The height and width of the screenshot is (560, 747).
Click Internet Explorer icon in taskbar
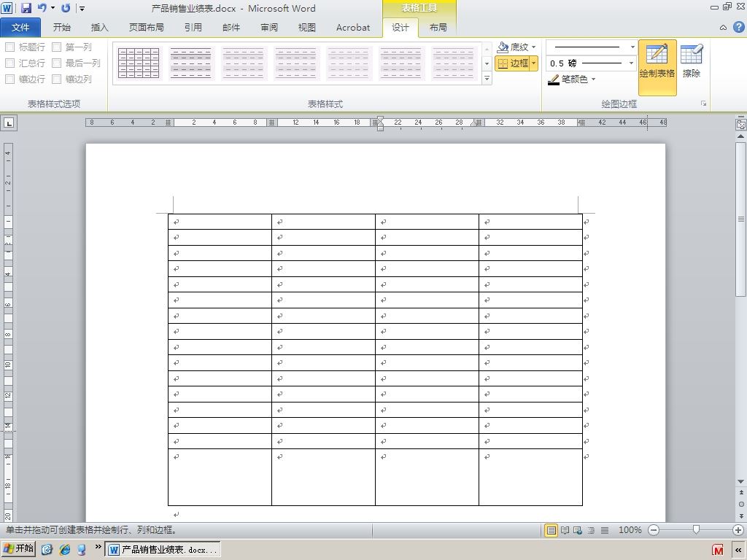pyautogui.click(x=65, y=550)
